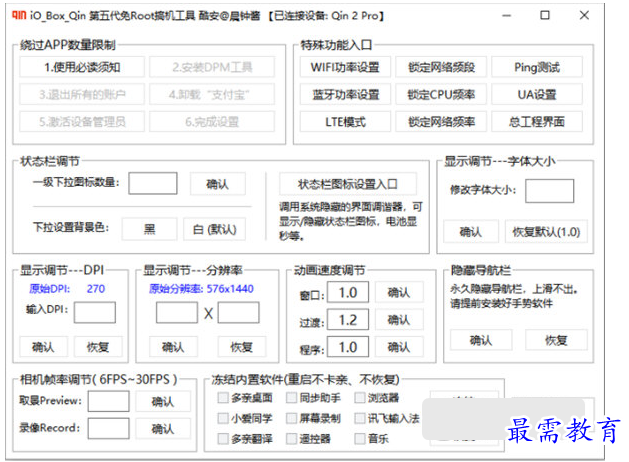629x462 pixels.
Task: Confirm hiding navigation bar with 确认
Action: click(x=481, y=340)
